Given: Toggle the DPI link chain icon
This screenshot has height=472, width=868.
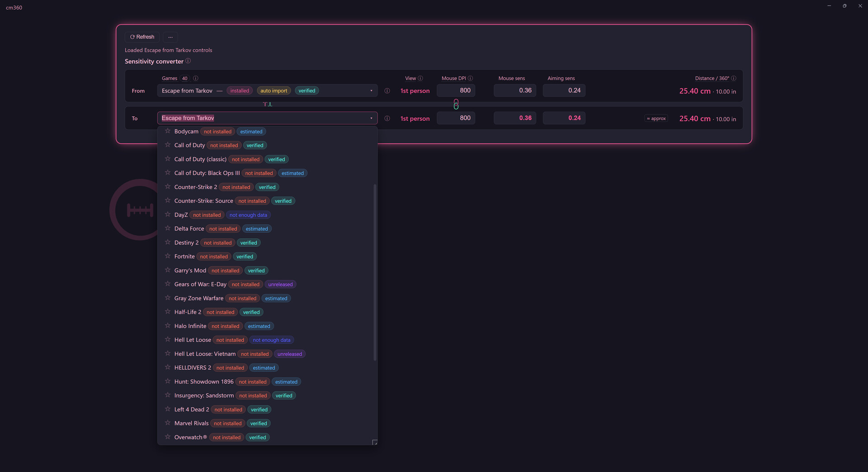Looking at the screenshot, I should tap(456, 104).
